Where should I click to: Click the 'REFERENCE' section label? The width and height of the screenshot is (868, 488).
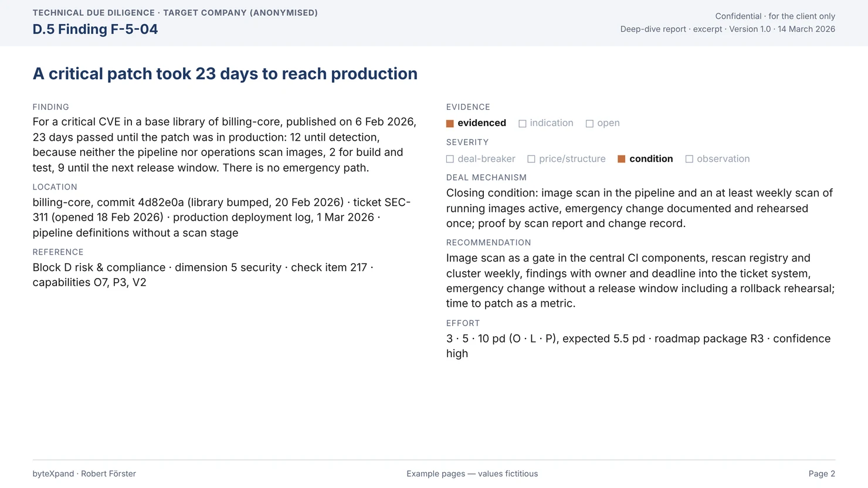[x=58, y=252]
